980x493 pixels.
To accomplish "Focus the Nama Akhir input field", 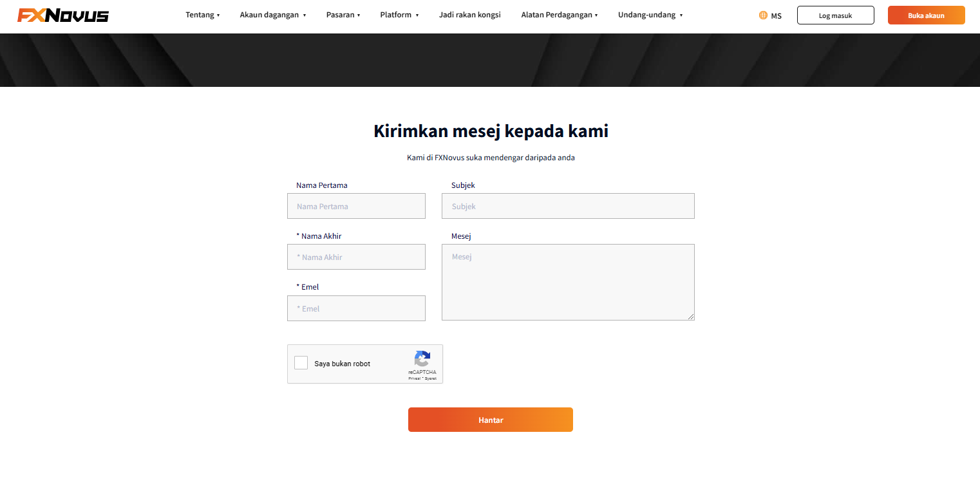I will 356,257.
